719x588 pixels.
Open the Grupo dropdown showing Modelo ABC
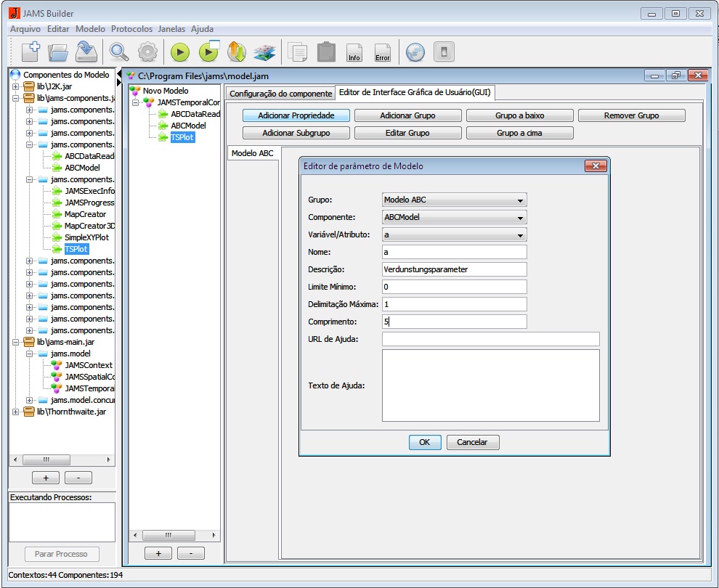tap(454, 200)
